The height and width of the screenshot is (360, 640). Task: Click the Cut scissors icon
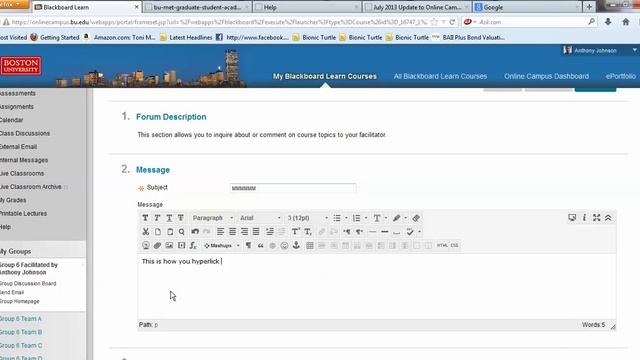pos(145,232)
